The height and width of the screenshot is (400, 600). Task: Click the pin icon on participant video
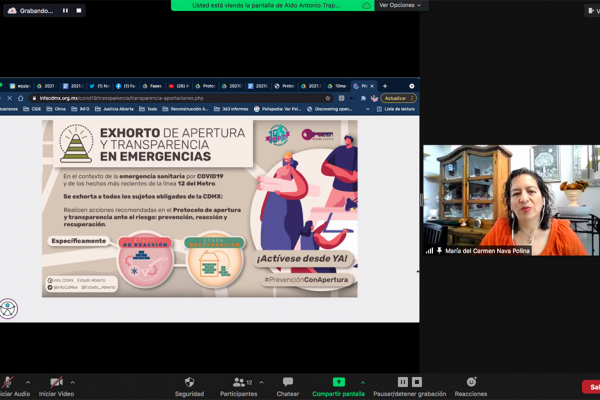point(439,250)
